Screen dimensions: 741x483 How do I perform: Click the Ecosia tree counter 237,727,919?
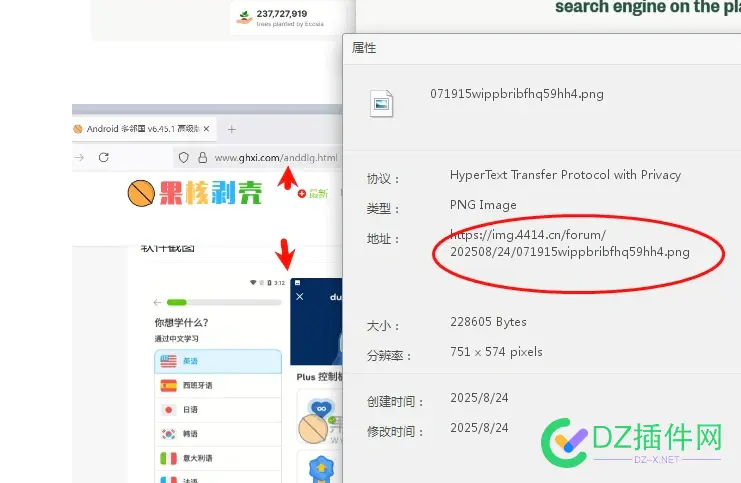282,14
